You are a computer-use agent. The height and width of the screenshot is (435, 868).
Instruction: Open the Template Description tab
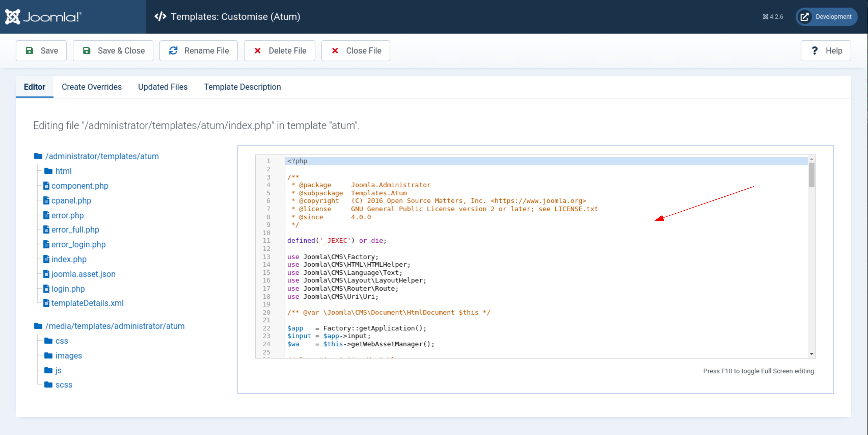[x=242, y=87]
